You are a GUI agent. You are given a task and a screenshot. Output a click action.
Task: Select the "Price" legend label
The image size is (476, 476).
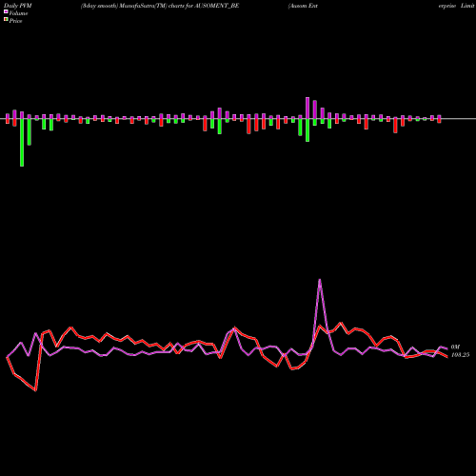click(x=15, y=21)
